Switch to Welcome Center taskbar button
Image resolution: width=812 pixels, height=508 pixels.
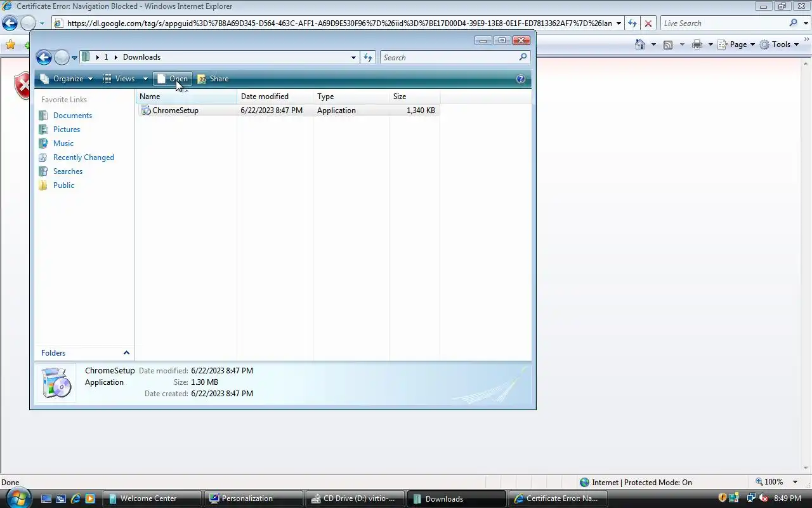tap(152, 499)
